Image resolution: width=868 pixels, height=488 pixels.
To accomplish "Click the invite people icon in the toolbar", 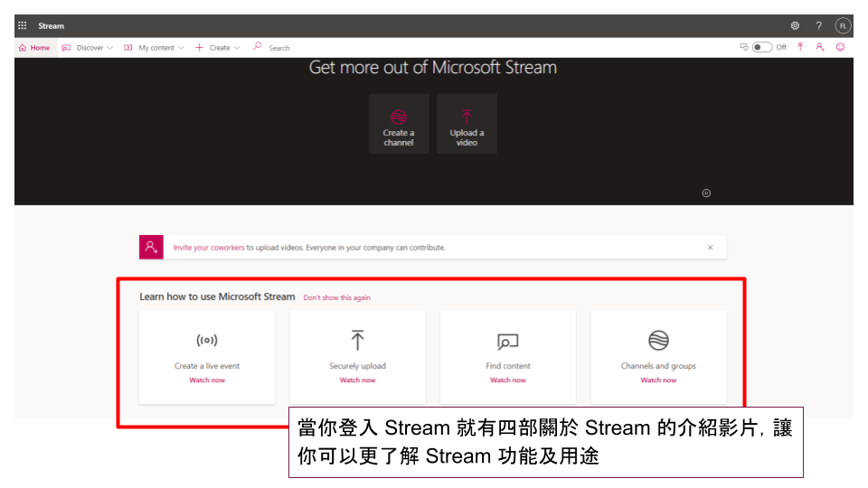I will click(820, 47).
